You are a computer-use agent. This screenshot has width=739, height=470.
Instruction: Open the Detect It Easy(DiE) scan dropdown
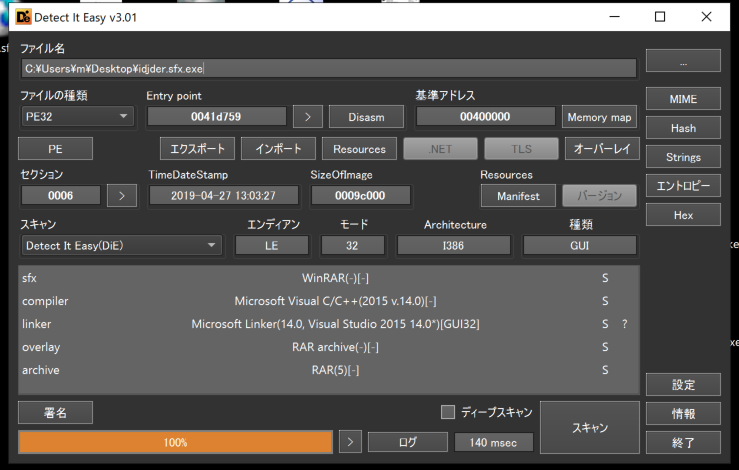pos(122,246)
